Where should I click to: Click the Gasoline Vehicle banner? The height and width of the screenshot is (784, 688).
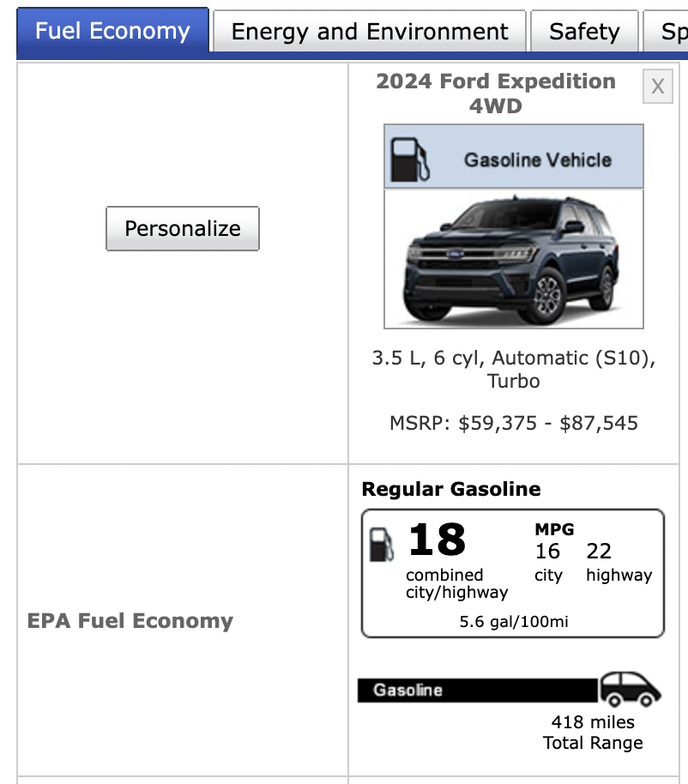point(514,156)
